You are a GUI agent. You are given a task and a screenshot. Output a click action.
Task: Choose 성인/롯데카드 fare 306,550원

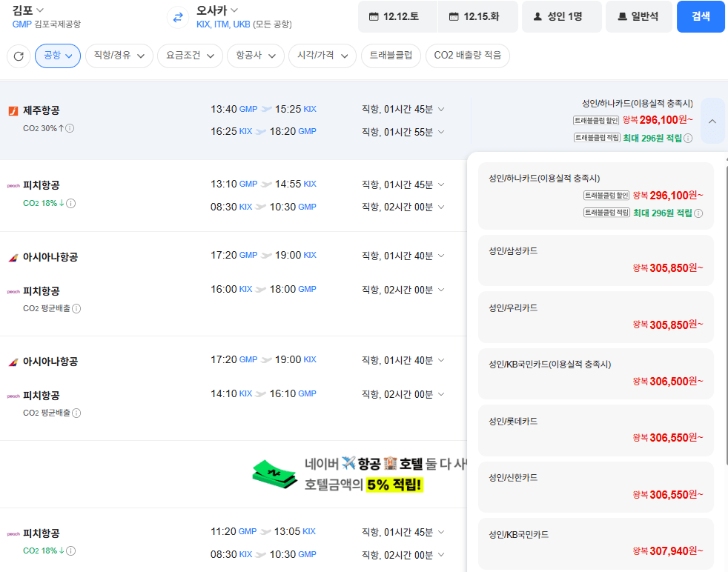pos(596,430)
